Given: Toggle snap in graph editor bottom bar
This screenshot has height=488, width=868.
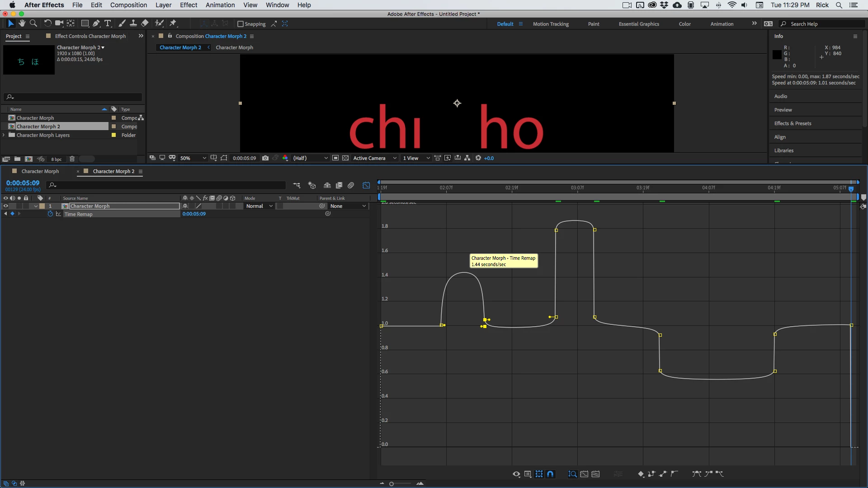Looking at the screenshot, I should click(550, 474).
